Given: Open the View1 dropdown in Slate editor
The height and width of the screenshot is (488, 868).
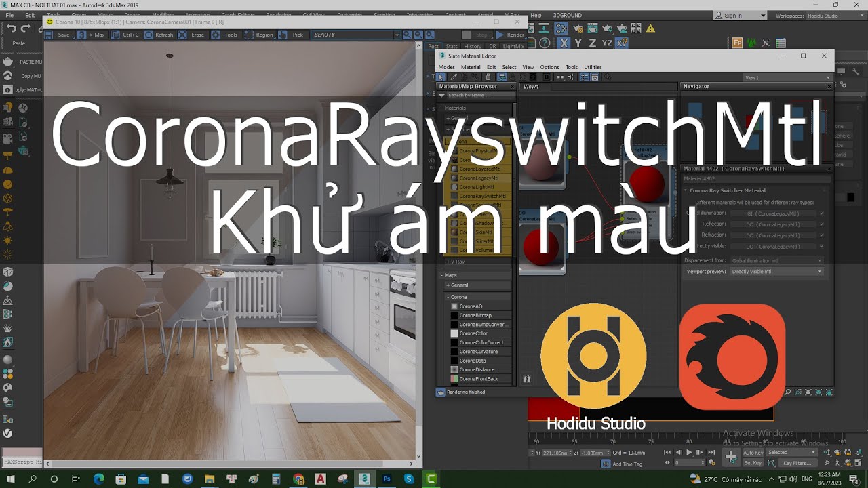Looking at the screenshot, I should tap(787, 77).
